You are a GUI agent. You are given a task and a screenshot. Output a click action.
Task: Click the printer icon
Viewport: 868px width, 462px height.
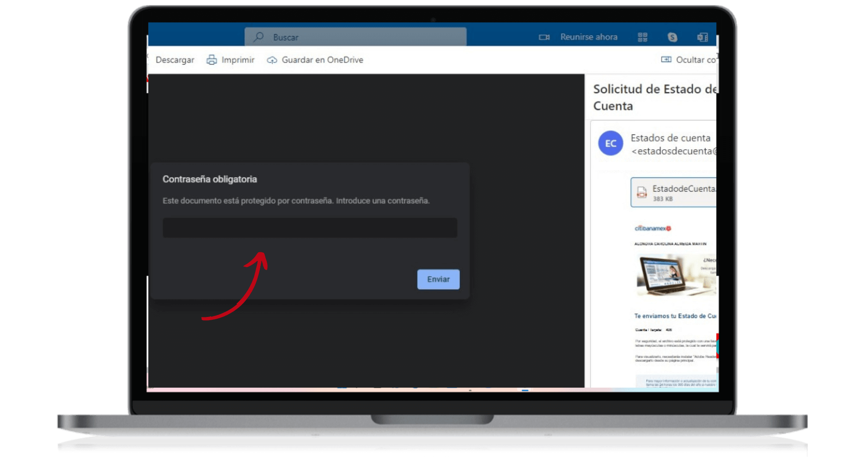[x=212, y=60]
